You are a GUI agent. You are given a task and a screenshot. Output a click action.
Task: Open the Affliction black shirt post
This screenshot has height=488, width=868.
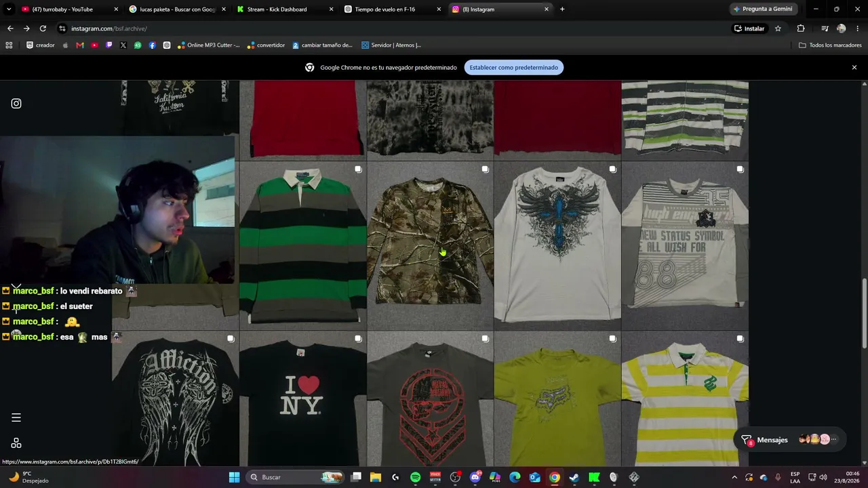point(176,399)
